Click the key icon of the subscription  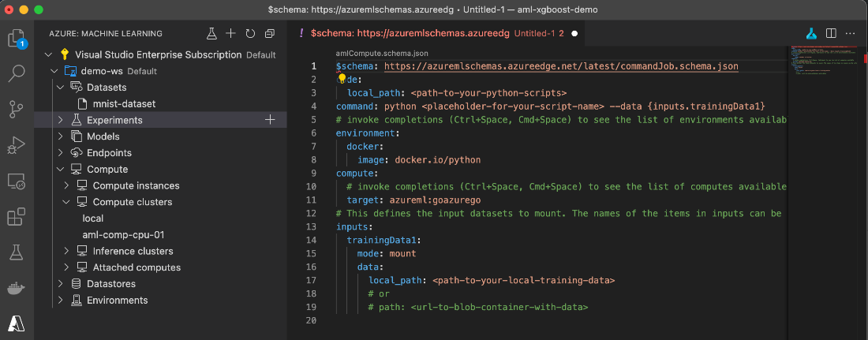pyautogui.click(x=65, y=54)
